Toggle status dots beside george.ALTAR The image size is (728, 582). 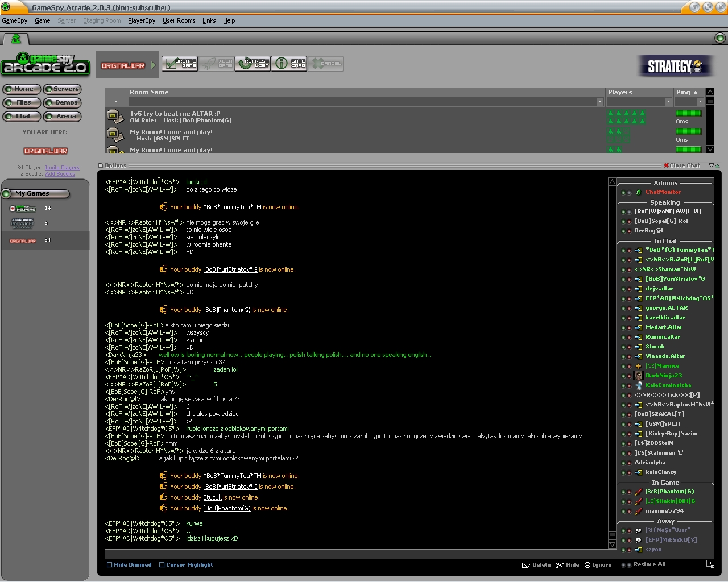626,308
